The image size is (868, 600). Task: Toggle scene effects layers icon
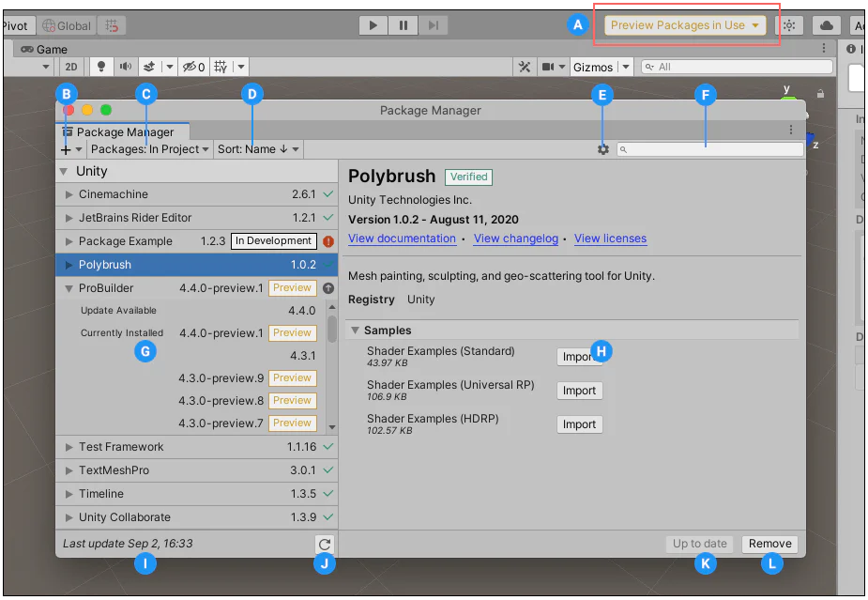pos(149,67)
